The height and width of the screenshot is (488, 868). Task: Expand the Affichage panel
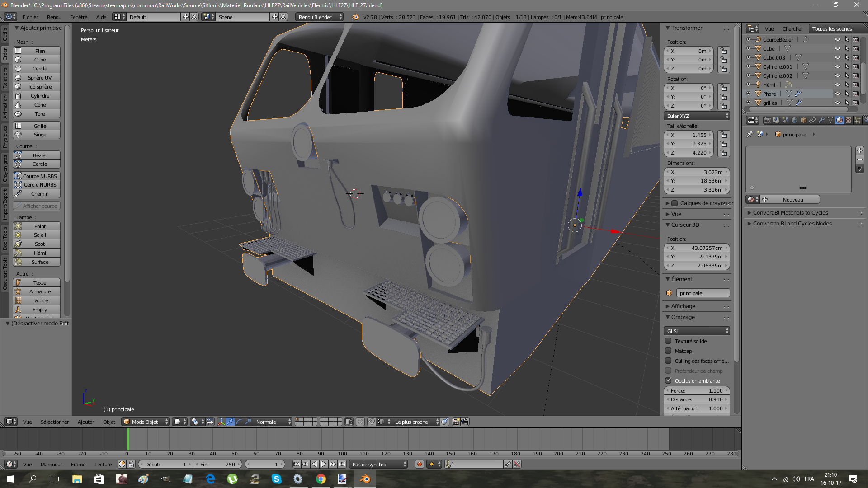(683, 306)
